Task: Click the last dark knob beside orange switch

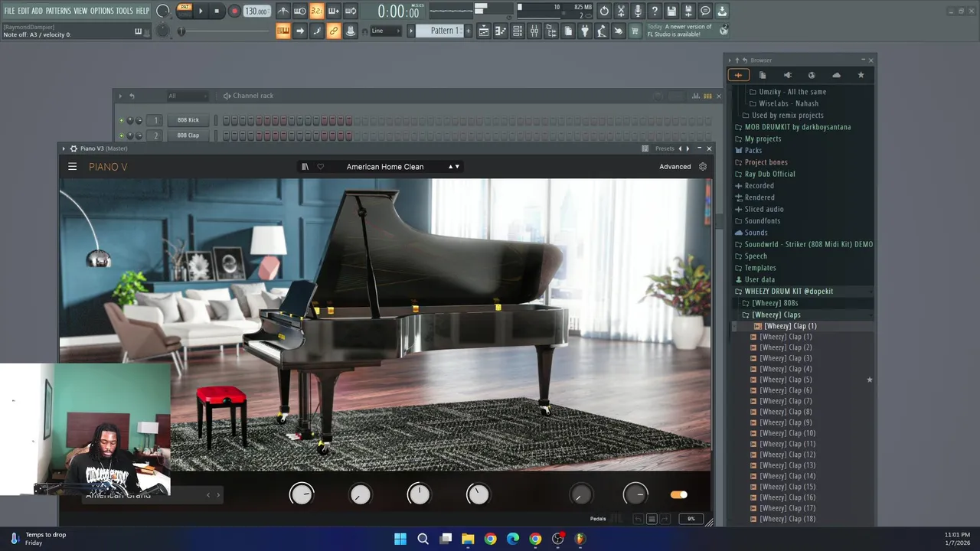Action: (635, 494)
